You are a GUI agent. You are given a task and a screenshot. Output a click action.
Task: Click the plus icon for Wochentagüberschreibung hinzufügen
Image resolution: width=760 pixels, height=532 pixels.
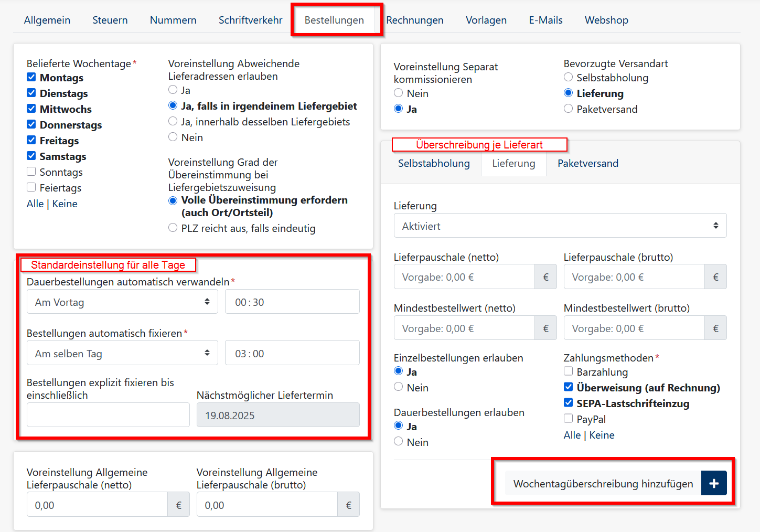pyautogui.click(x=714, y=483)
